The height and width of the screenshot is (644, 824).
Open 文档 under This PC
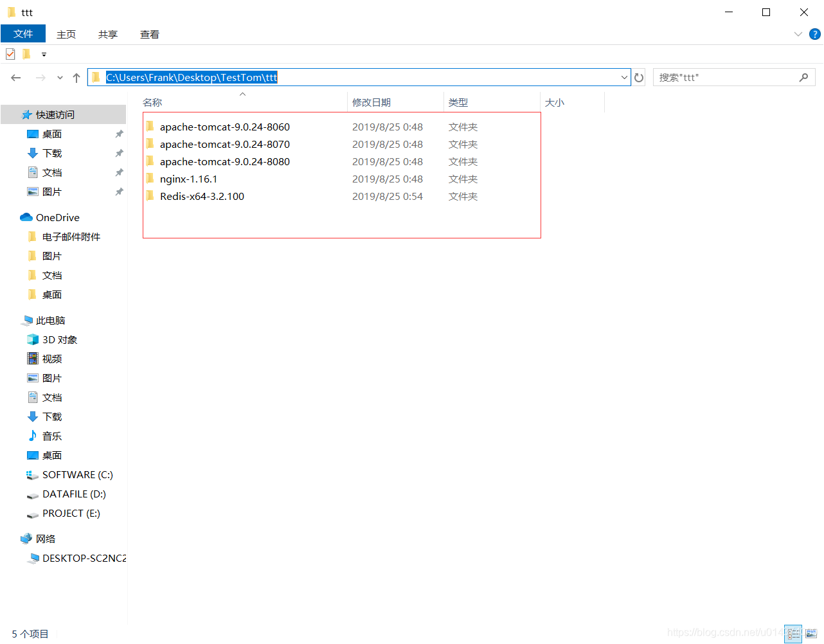point(52,397)
